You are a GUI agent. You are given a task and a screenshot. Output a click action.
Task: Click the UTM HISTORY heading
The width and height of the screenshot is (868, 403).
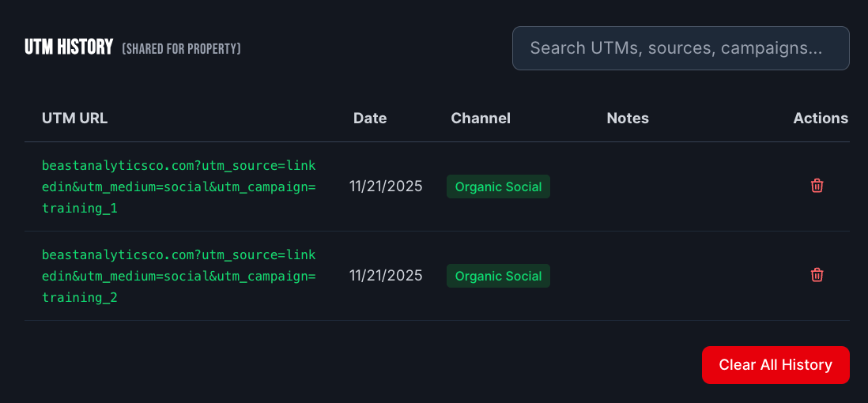69,47
